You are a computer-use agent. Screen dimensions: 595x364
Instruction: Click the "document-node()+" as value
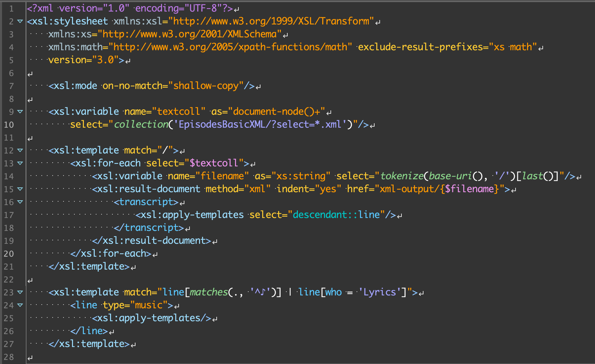[276, 112]
